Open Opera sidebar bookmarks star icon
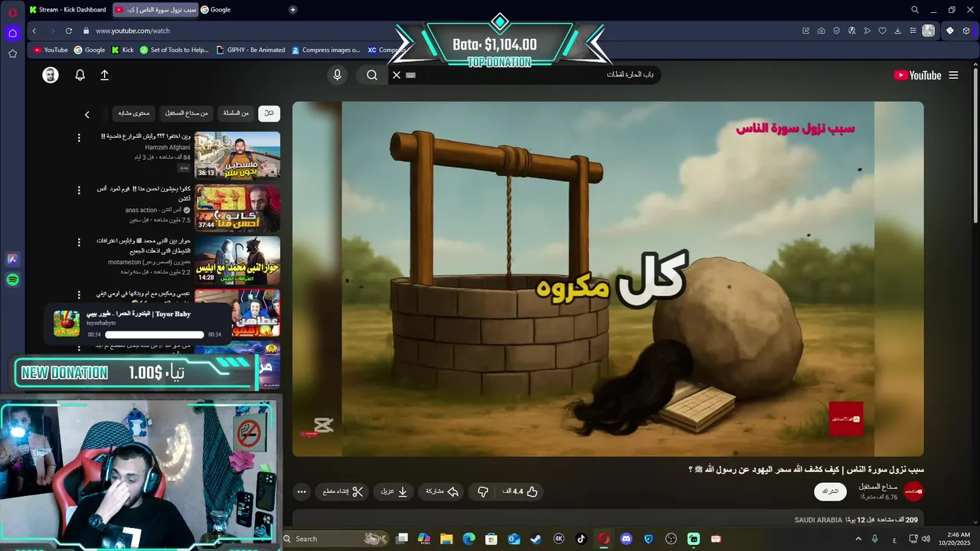This screenshot has width=980, height=551. tap(12, 54)
